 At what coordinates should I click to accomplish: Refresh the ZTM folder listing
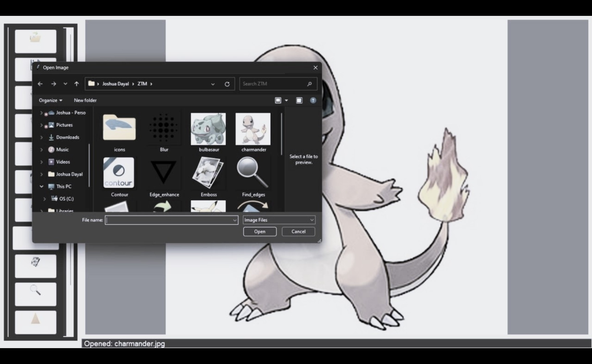click(x=227, y=84)
